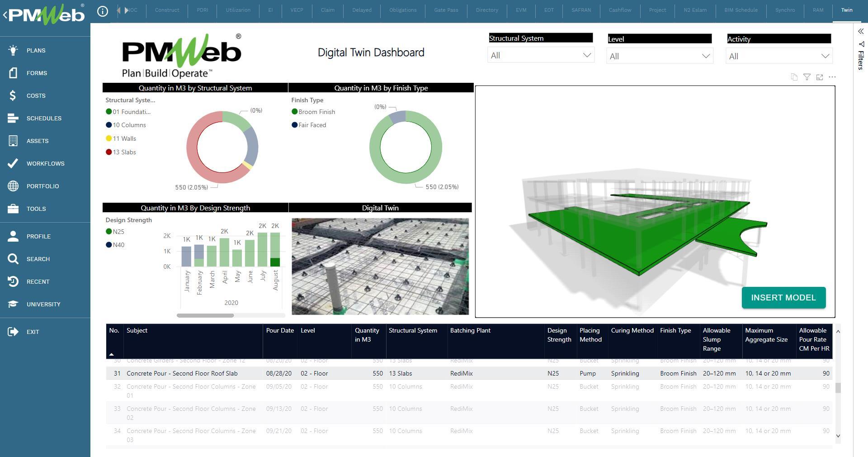This screenshot has width=868, height=457.
Task: Select row 31 Second Floor Roof Slab
Action: point(469,373)
